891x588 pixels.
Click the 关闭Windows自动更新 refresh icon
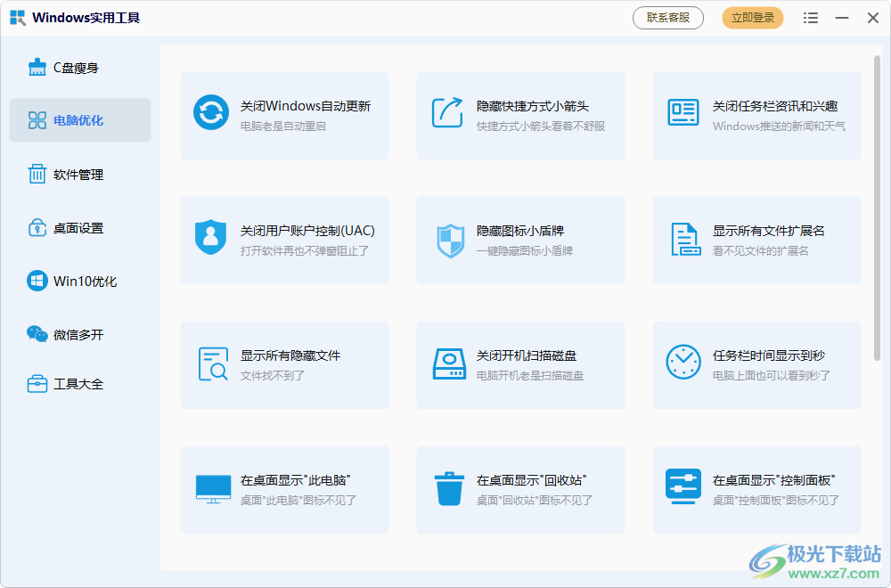point(211,113)
